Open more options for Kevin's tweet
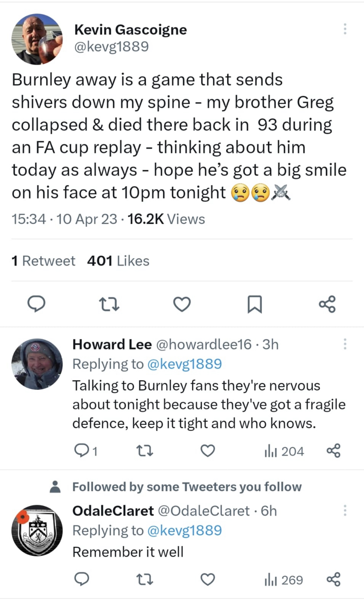Image resolution: width=364 pixels, height=605 pixels. [x=345, y=29]
